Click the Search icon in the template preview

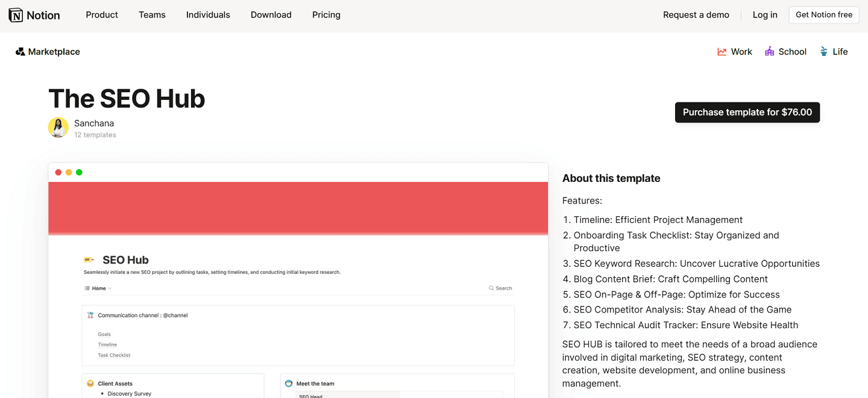tap(492, 288)
